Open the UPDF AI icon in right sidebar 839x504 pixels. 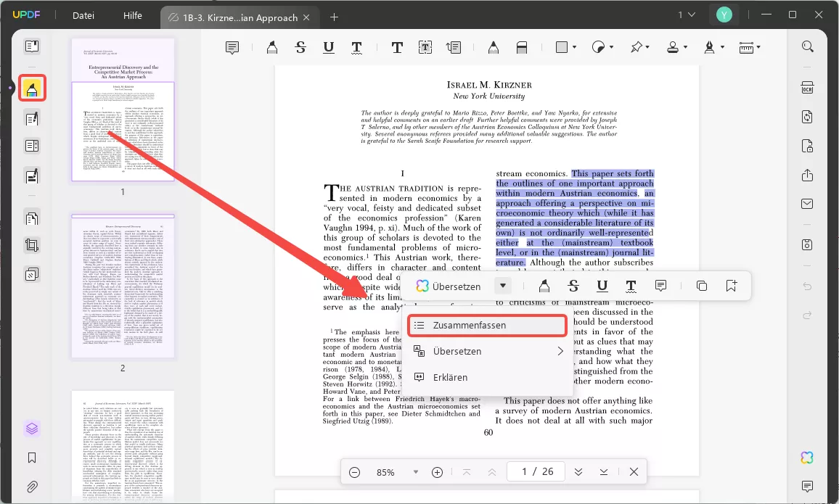coord(807,457)
